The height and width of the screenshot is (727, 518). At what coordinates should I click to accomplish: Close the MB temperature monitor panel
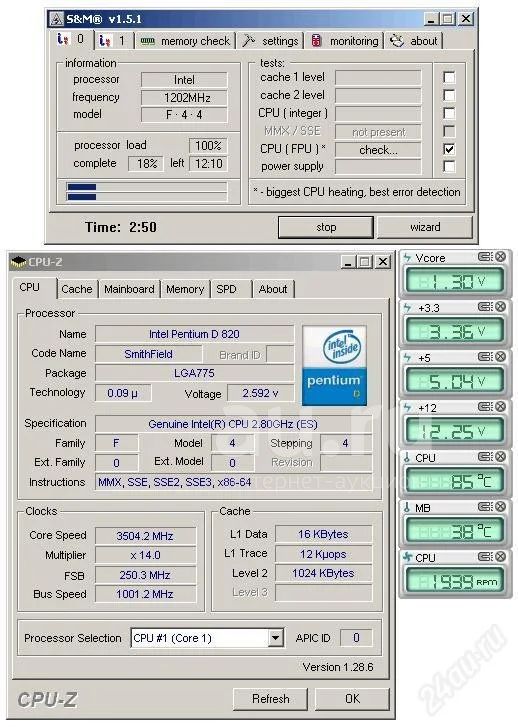click(501, 507)
